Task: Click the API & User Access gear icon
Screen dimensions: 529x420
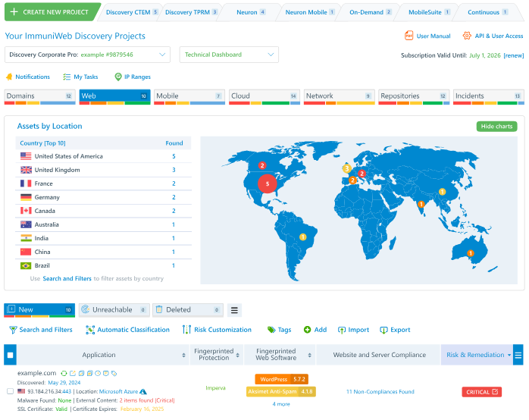Action: [467, 36]
